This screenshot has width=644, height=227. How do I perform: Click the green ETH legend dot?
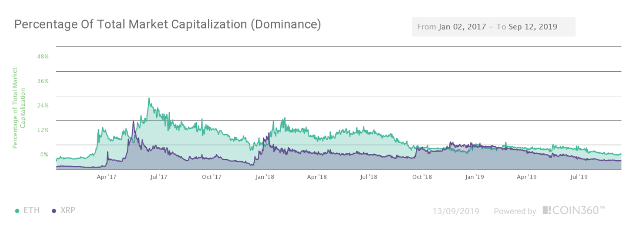pyautogui.click(x=17, y=211)
